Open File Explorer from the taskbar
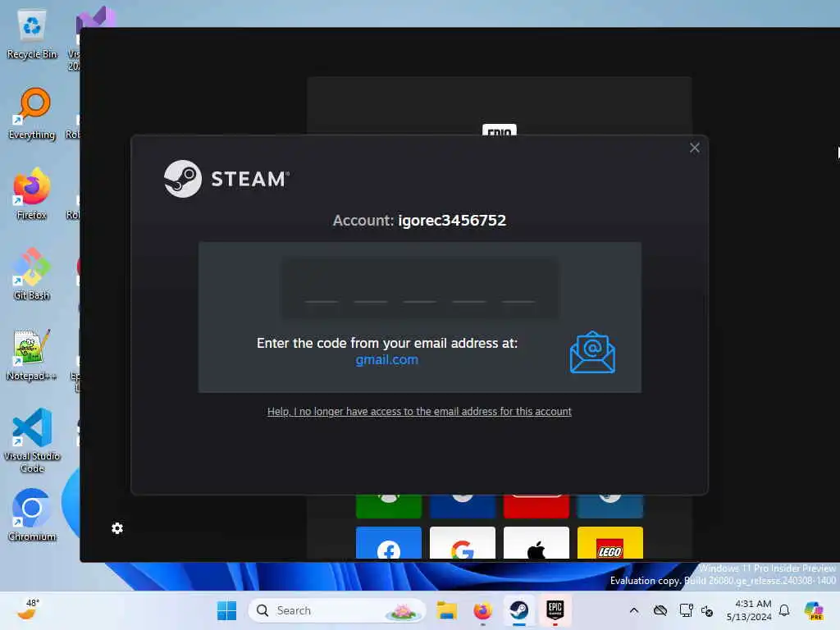The height and width of the screenshot is (630, 840). (x=446, y=610)
